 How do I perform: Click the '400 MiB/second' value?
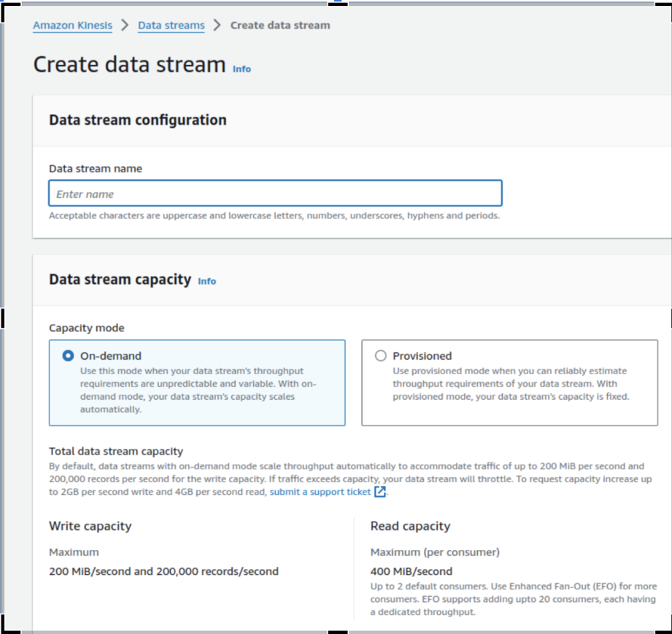tap(412, 571)
